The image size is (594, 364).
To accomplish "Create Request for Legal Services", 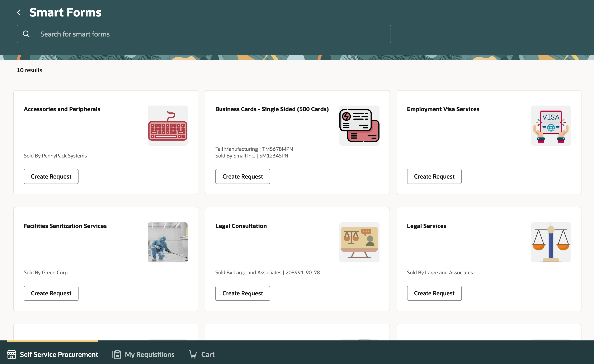I will (434, 293).
